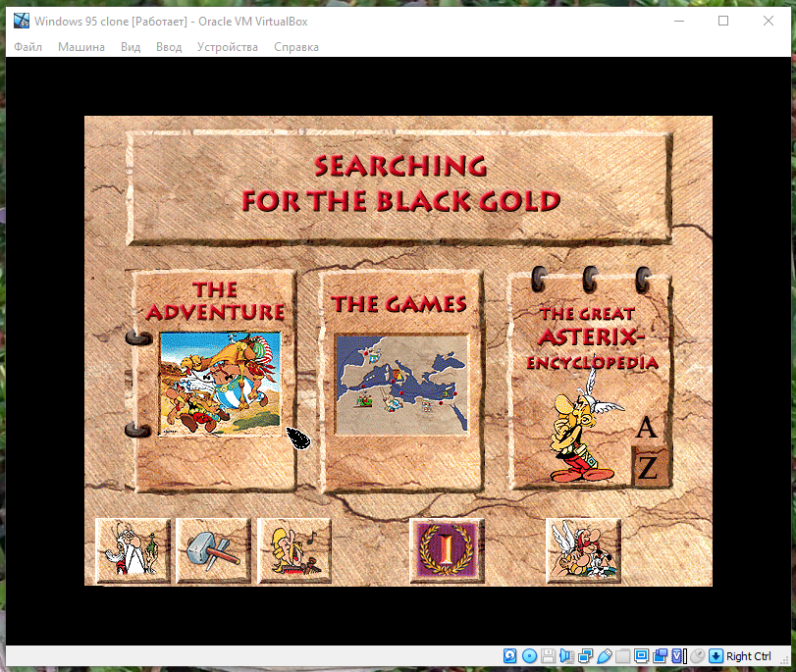The width and height of the screenshot is (796, 672).
Task: Open the Справка menu
Action: [296, 47]
